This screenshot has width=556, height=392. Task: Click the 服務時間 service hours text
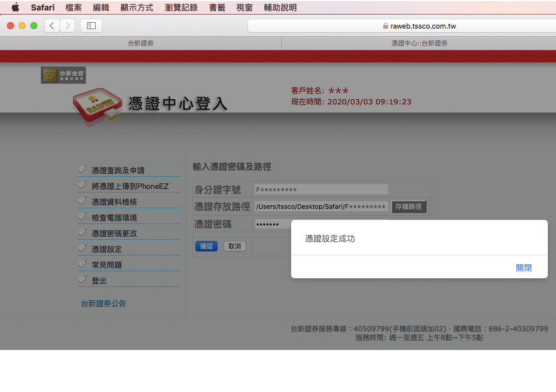(419, 337)
